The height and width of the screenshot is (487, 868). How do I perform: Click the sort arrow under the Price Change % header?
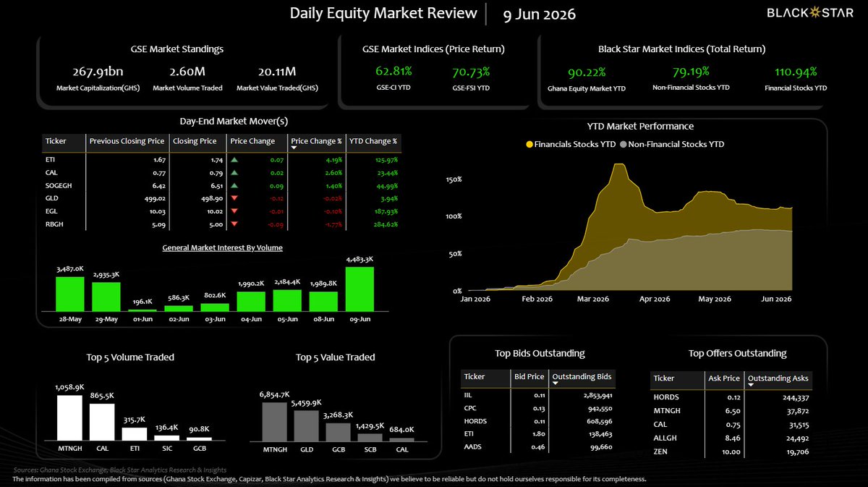(294, 148)
